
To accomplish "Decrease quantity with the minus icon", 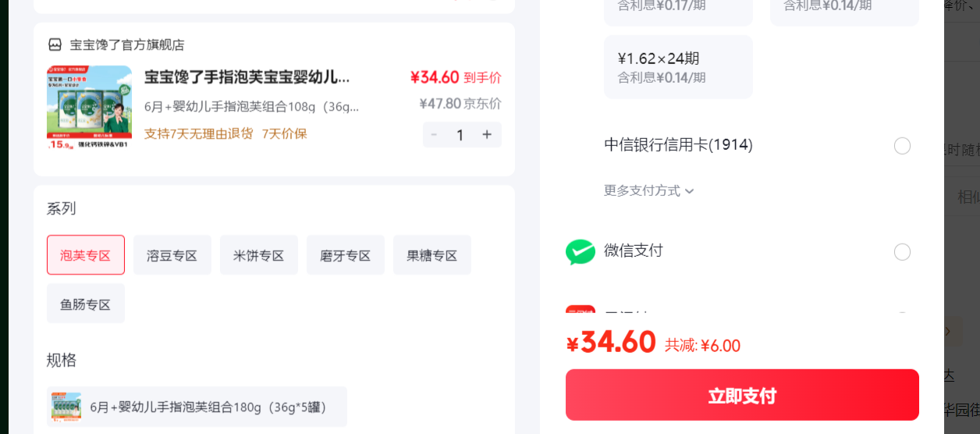I will pyautogui.click(x=435, y=134).
